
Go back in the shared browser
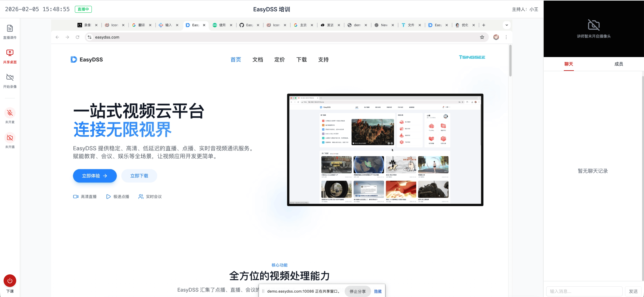(57, 37)
